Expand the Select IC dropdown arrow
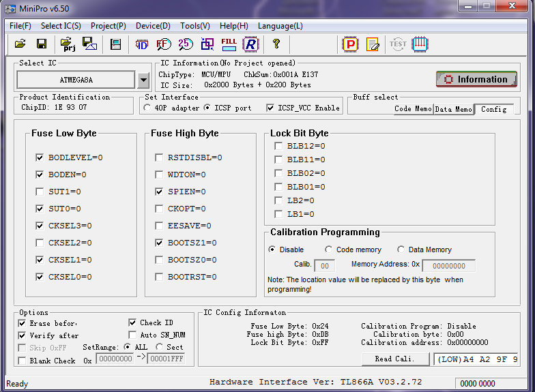The image size is (535, 392). coord(143,80)
